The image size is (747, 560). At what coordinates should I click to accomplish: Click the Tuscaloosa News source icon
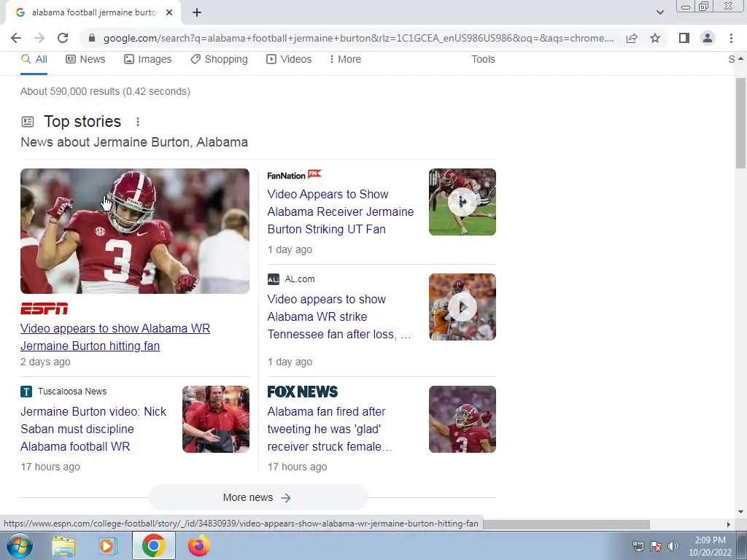26,392
